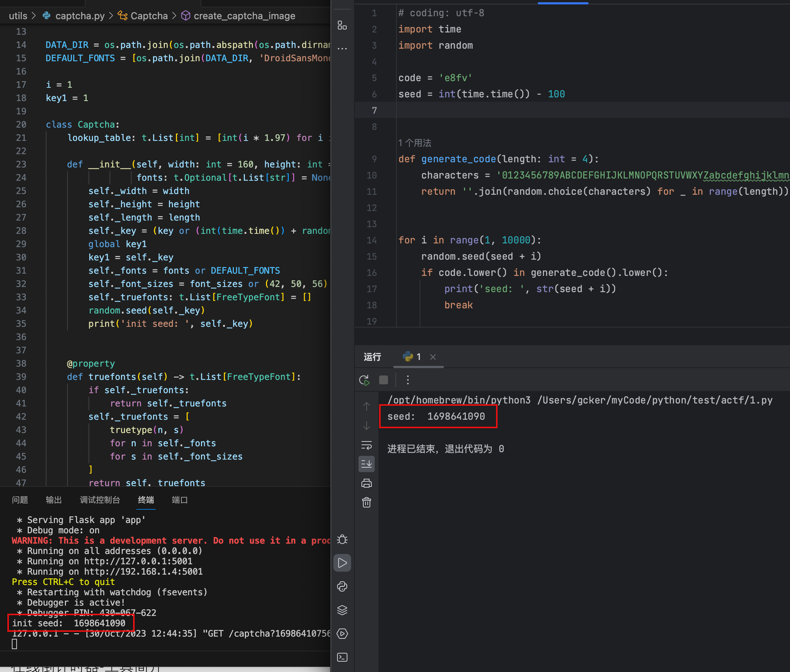Image resolution: width=790 pixels, height=672 pixels.
Task: Open the Run tool window play icon
Action: pos(342,563)
